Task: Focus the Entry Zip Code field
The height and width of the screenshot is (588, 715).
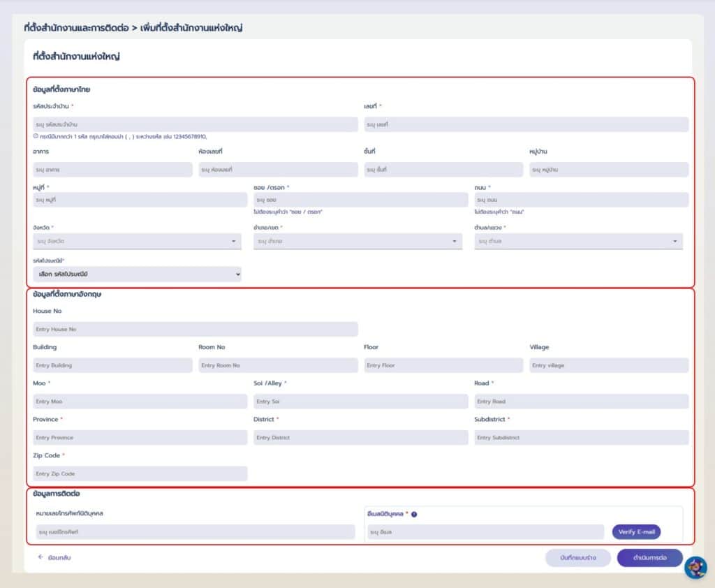Action: pos(140,473)
